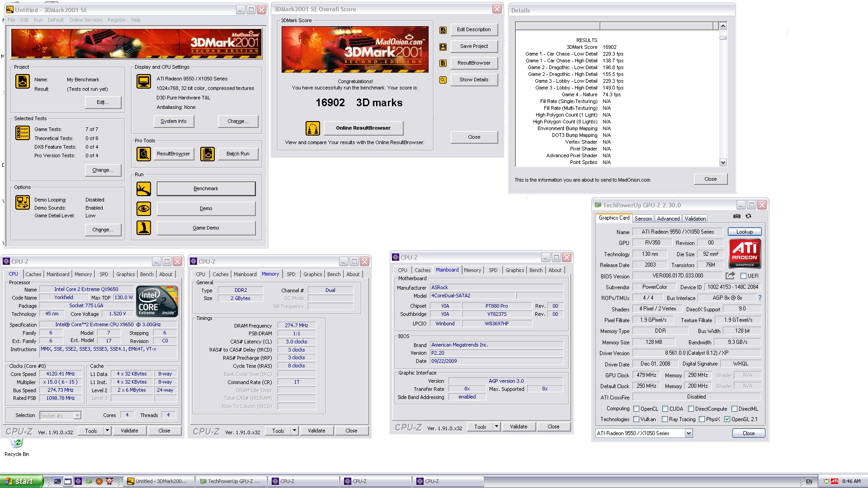Viewport: 868px width, 488px height.
Task: Take a GPU-Z screenshot with camera icon
Action: point(737,216)
